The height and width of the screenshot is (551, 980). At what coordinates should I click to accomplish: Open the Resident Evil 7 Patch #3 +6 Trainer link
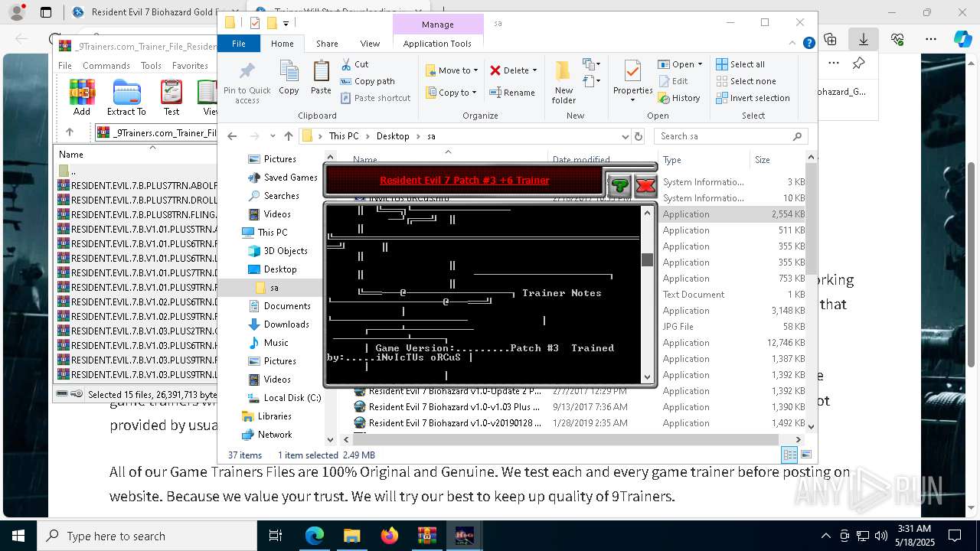click(465, 181)
